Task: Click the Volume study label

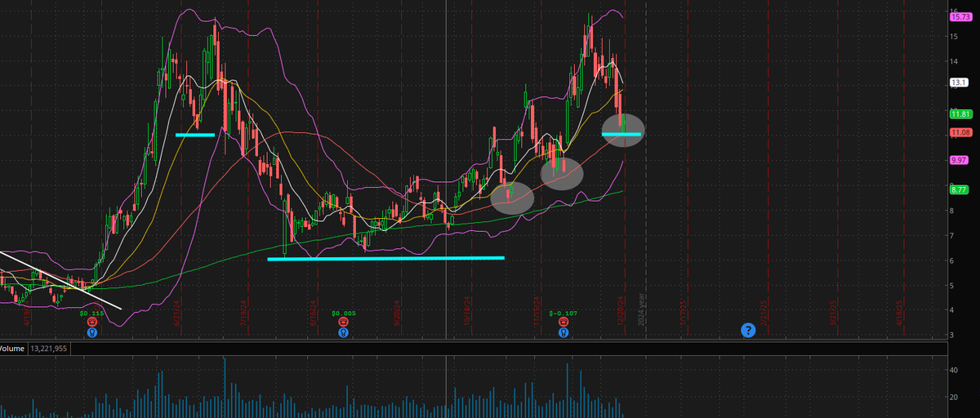Action: [x=12, y=349]
